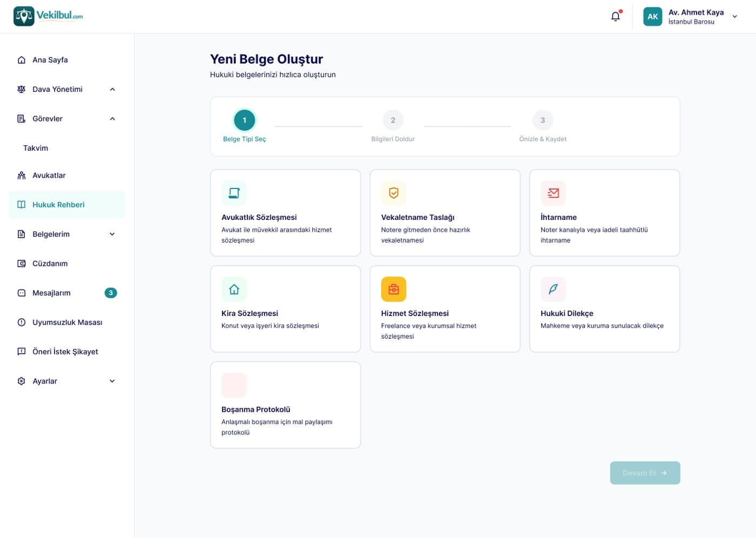The height and width of the screenshot is (538, 756).
Task: Pick the İhtarname envelope icon
Action: 553,193
